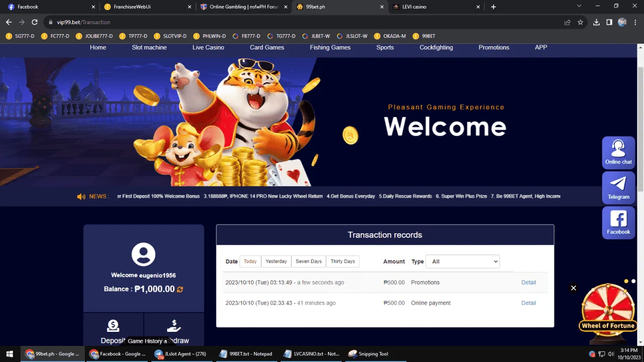Image resolution: width=644 pixels, height=362 pixels.
Task: Open the 99BET bookmark
Action: (424, 36)
